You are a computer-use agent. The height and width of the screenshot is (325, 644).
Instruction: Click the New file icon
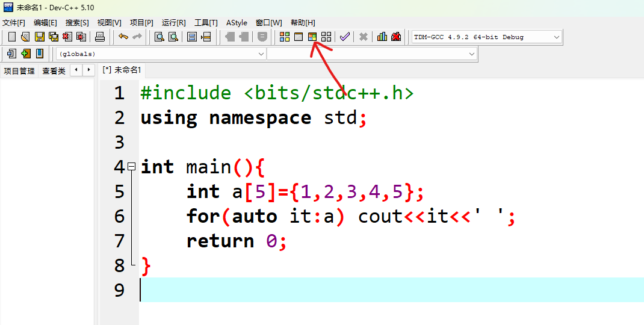(11, 37)
